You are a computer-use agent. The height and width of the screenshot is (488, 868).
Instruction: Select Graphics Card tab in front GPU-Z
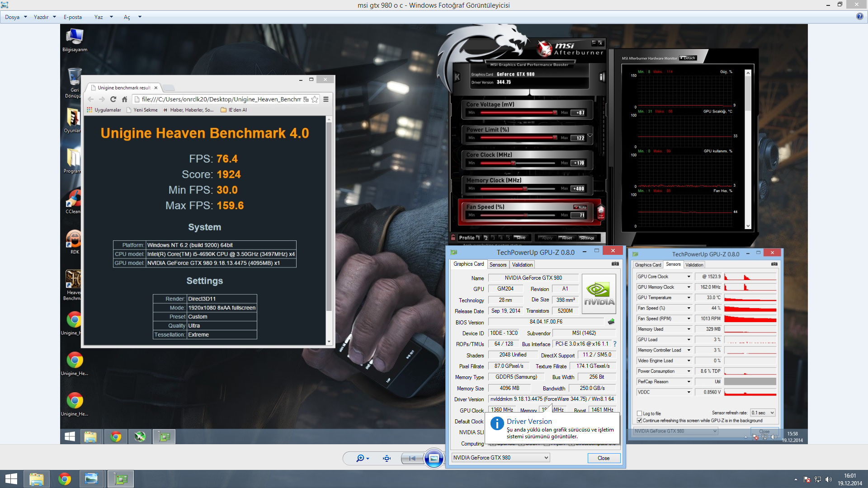468,264
